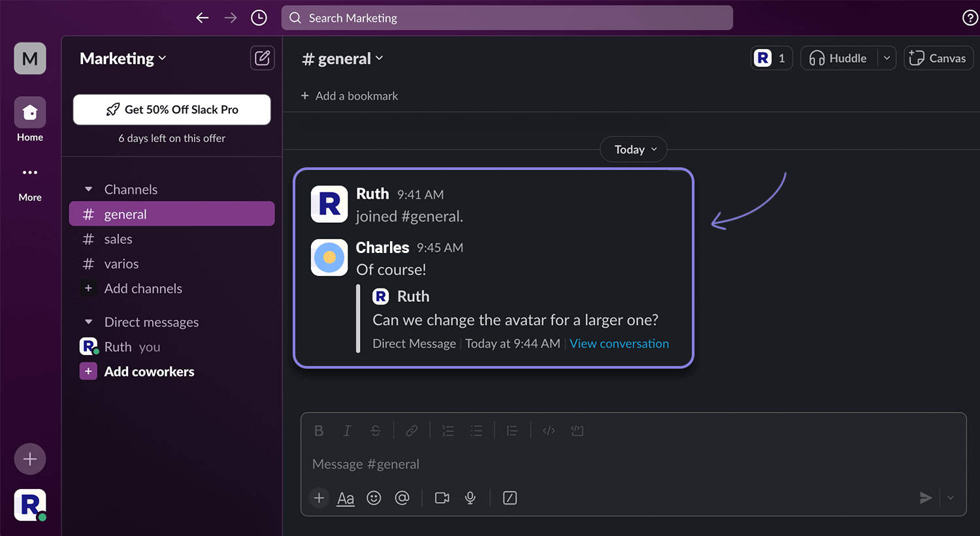Open attachments with the plus icon in composer

319,498
